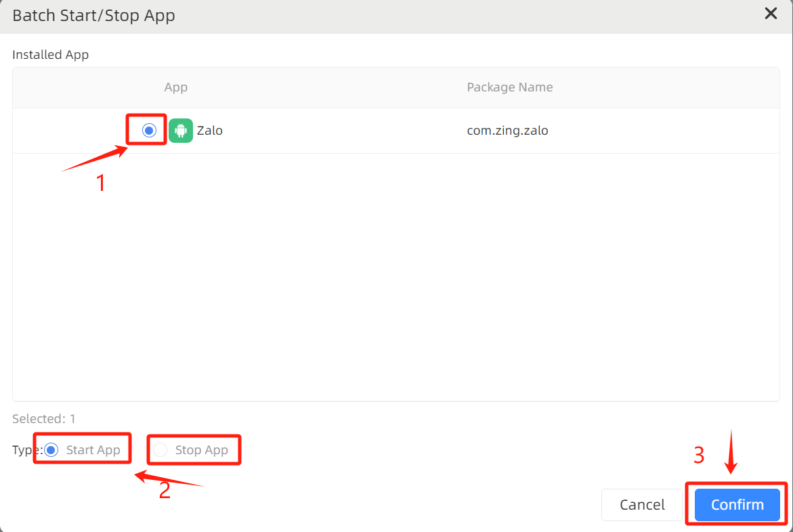Click the Selected: 1 counter text

(x=44, y=419)
